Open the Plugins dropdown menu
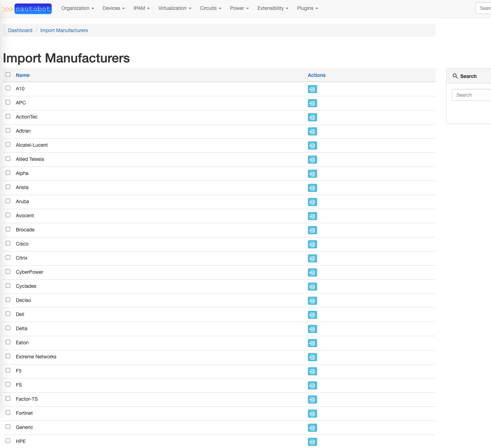The height and width of the screenshot is (448, 491). coord(307,8)
